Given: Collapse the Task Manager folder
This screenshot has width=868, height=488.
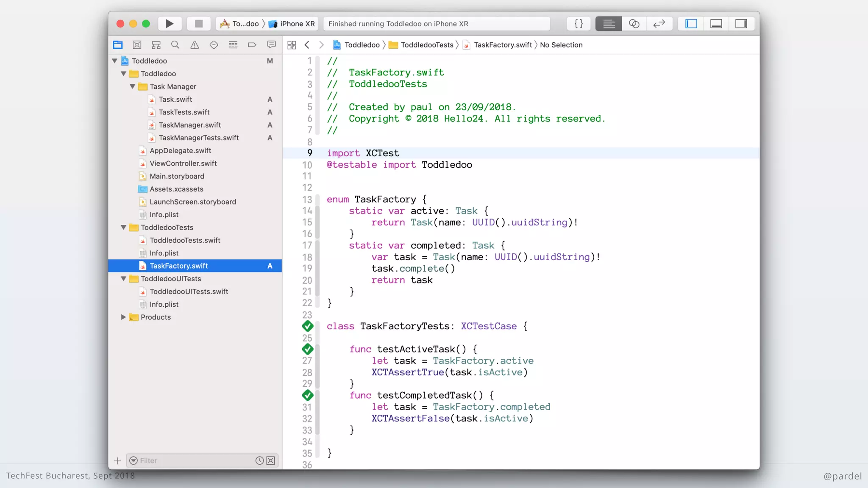Looking at the screenshot, I should coord(132,86).
